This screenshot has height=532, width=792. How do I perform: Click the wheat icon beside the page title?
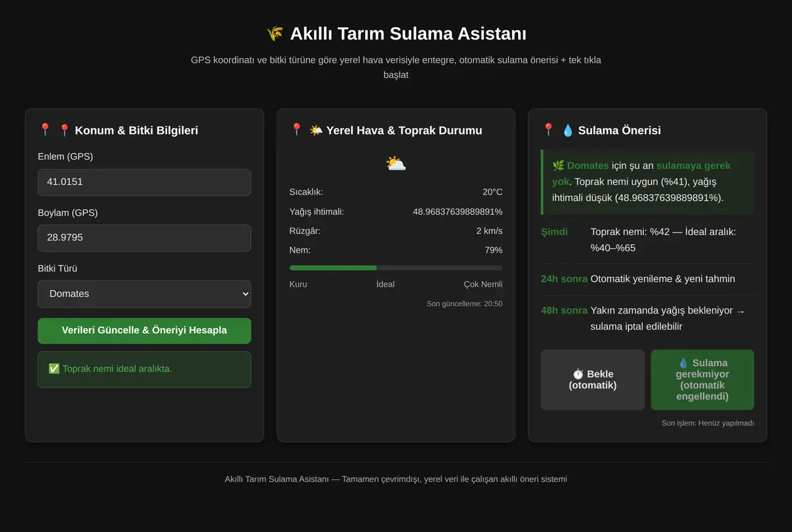(x=275, y=34)
